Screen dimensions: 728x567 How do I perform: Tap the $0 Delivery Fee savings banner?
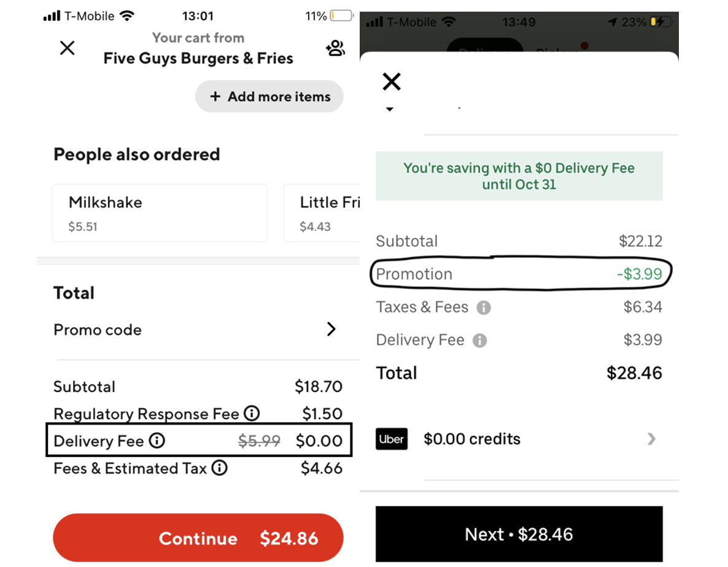coord(519,176)
